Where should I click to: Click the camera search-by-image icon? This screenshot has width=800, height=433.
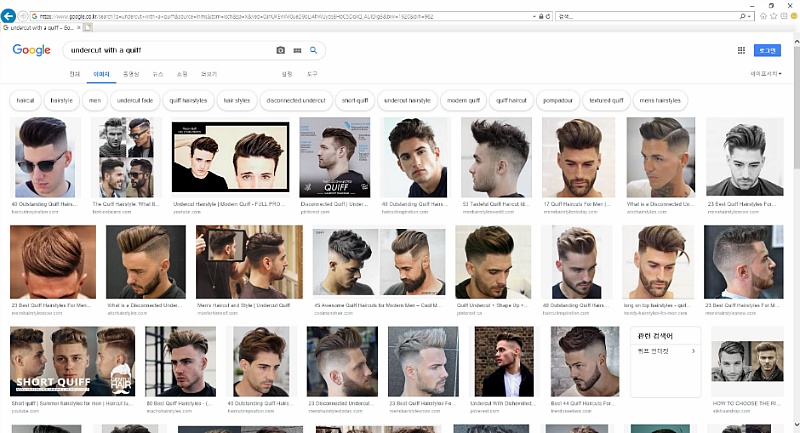(x=281, y=50)
